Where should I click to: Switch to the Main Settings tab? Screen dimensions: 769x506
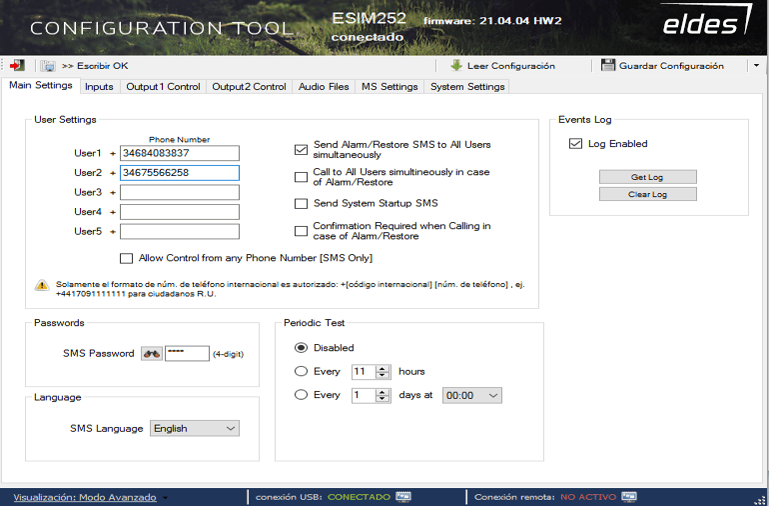(x=41, y=85)
